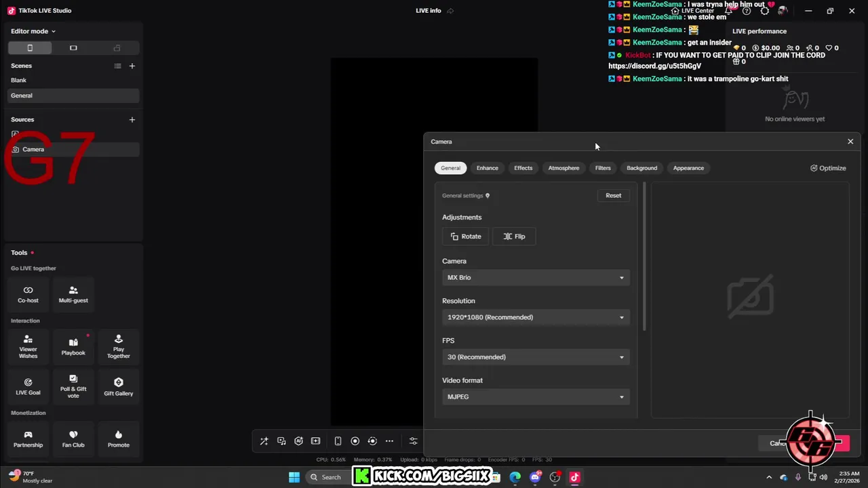Image resolution: width=868 pixels, height=488 pixels.
Task: Click the virtual camera icon in bottom toolbar
Action: point(372,441)
